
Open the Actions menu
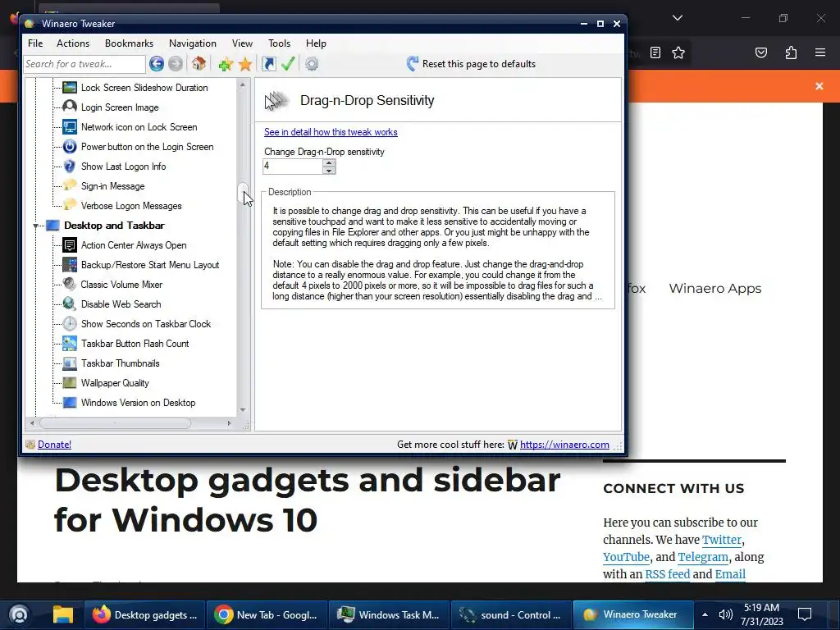[x=73, y=43]
